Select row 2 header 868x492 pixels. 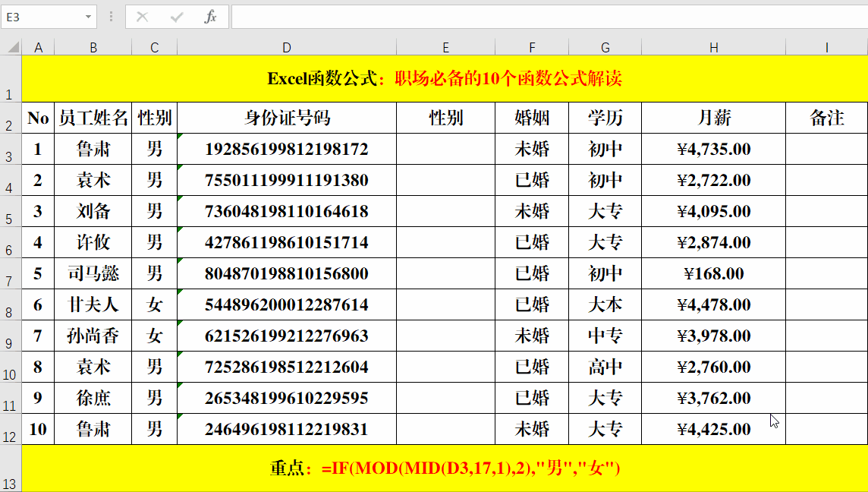tap(11, 118)
